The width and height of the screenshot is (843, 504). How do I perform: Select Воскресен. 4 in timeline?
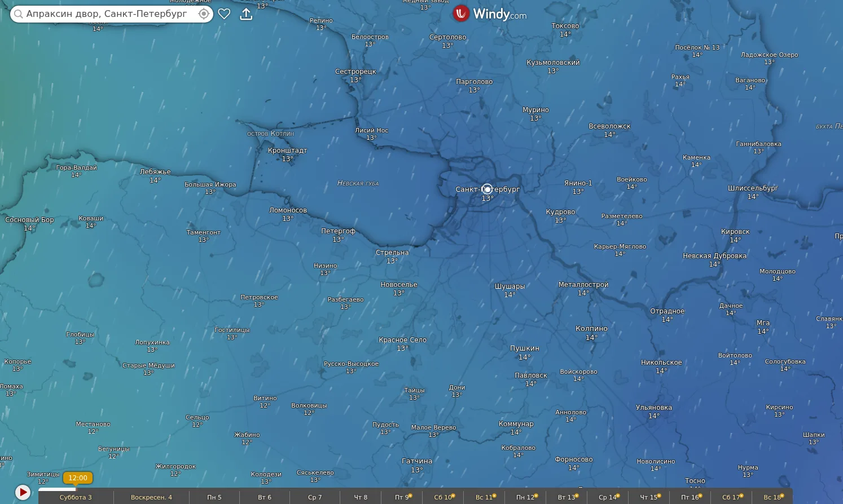coord(151,497)
